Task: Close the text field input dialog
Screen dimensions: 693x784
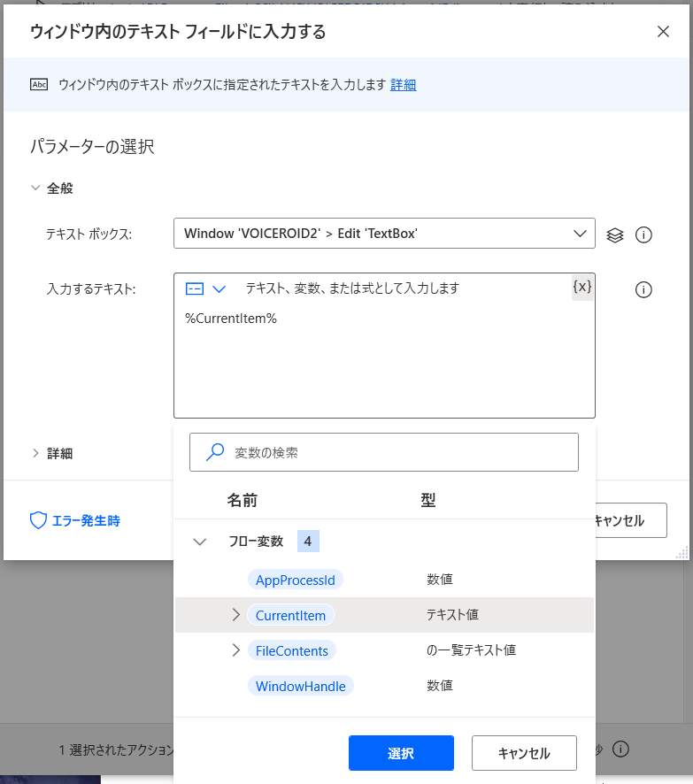Action: coord(663,32)
